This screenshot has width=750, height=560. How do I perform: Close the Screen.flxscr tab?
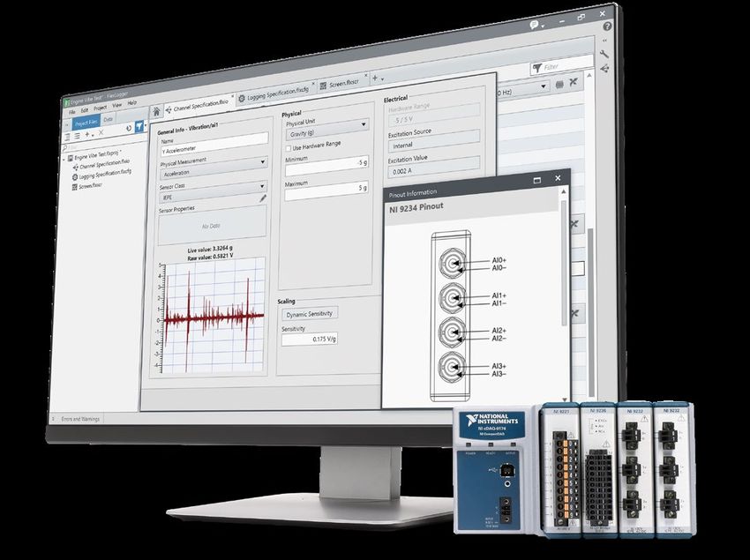366,76
